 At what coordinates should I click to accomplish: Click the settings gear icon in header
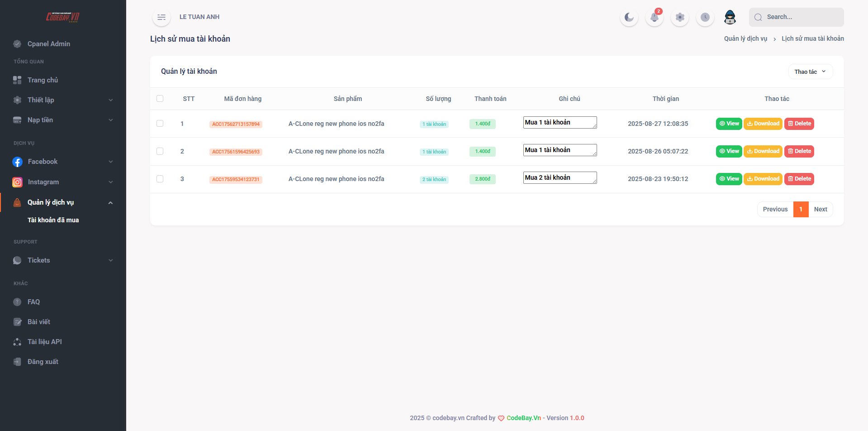(x=679, y=17)
